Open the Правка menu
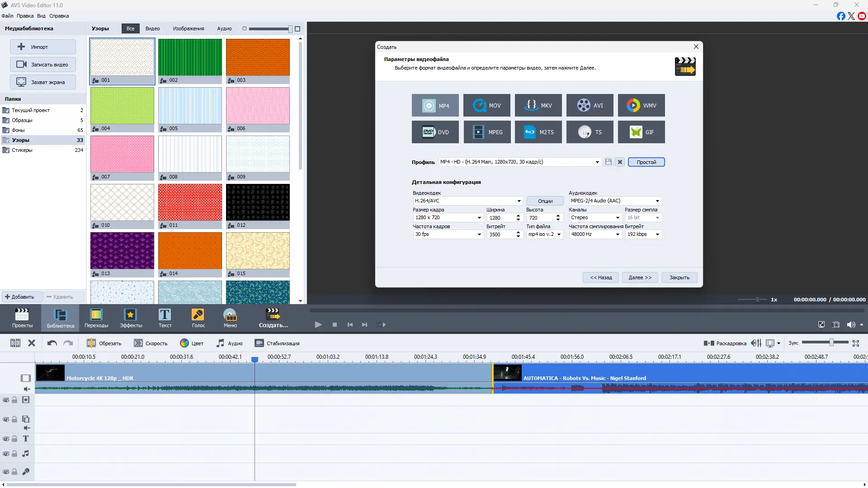Viewport: 868px width, 488px height. coord(25,16)
